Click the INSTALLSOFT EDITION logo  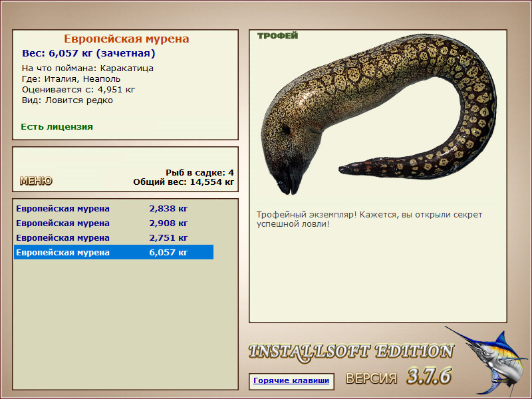[351, 352]
